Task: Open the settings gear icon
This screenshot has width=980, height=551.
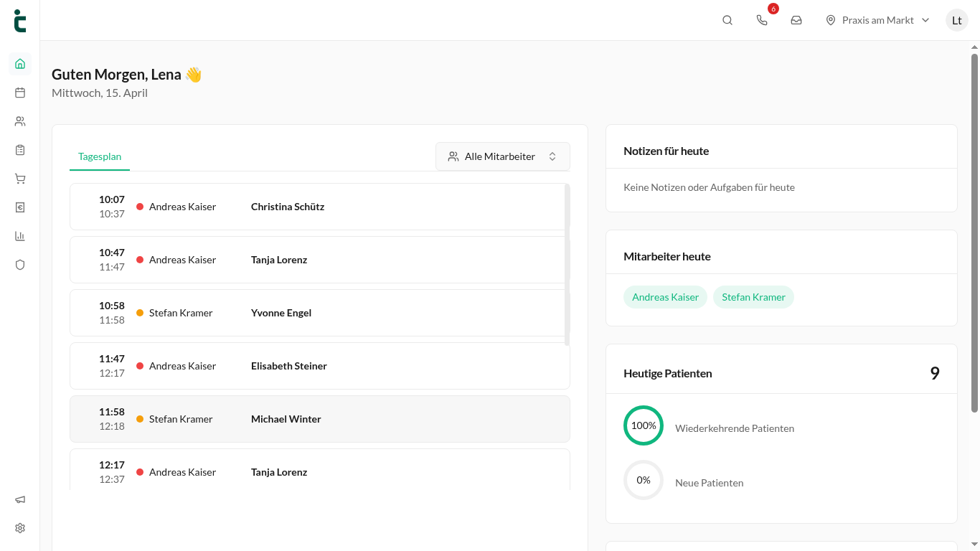Action: (x=20, y=528)
